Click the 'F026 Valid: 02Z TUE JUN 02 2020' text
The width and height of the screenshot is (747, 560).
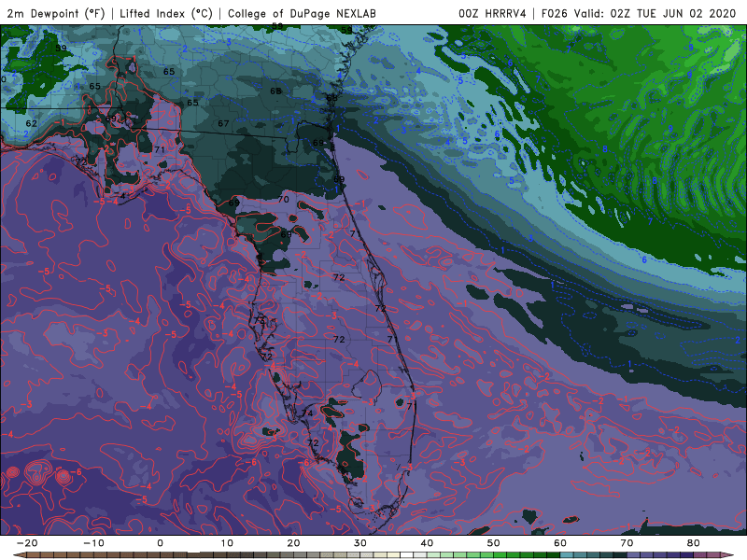639,14
